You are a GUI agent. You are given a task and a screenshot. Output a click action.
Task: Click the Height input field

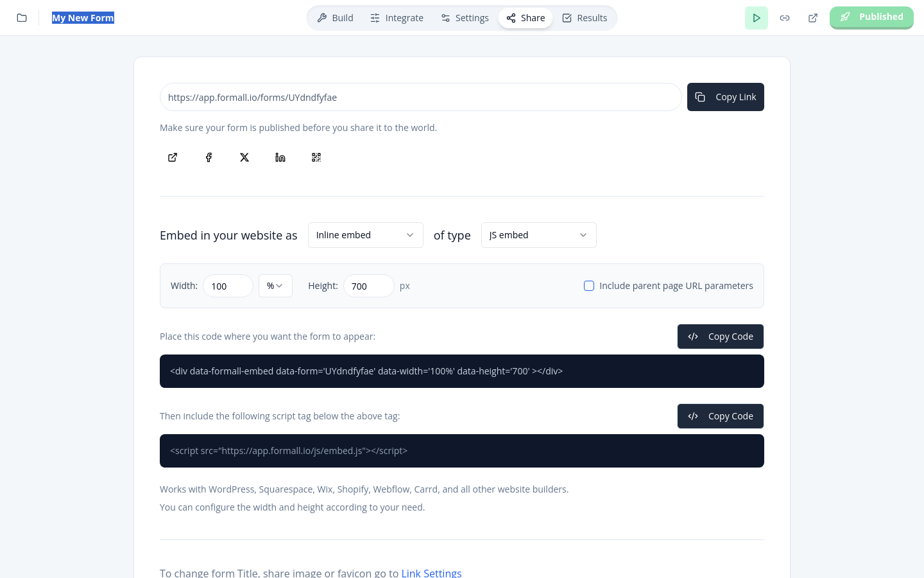coord(369,286)
